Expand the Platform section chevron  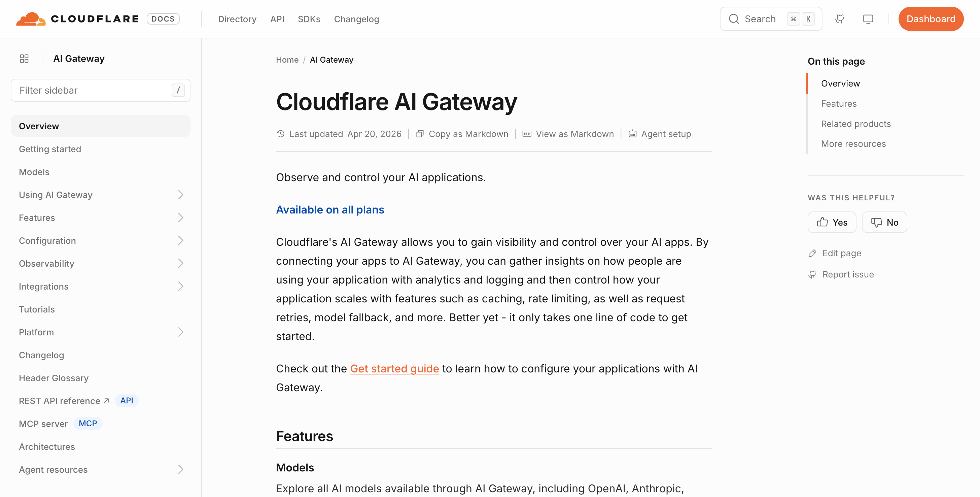181,332
